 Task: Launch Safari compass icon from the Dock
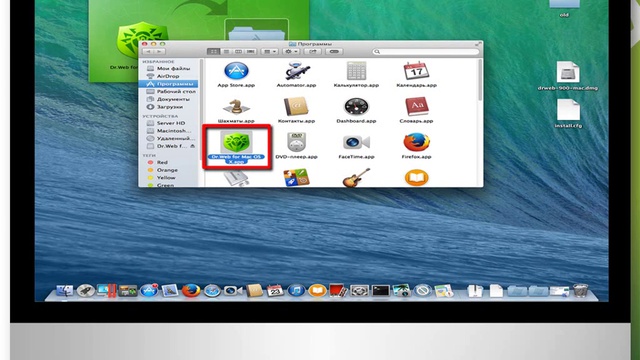[212, 291]
